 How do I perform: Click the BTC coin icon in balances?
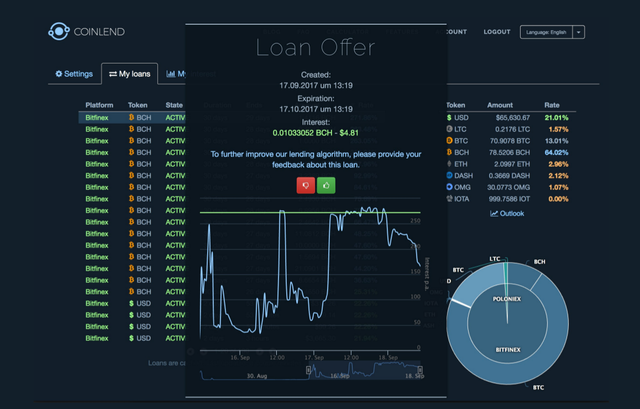tap(449, 140)
